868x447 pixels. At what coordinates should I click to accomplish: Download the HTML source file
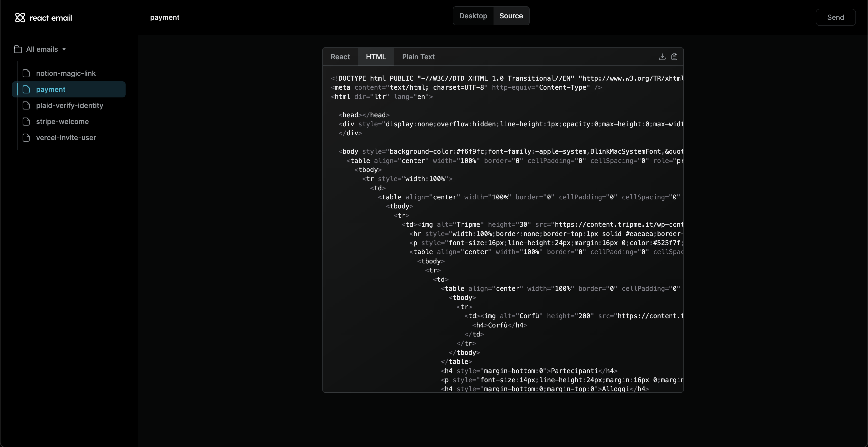[x=662, y=57]
